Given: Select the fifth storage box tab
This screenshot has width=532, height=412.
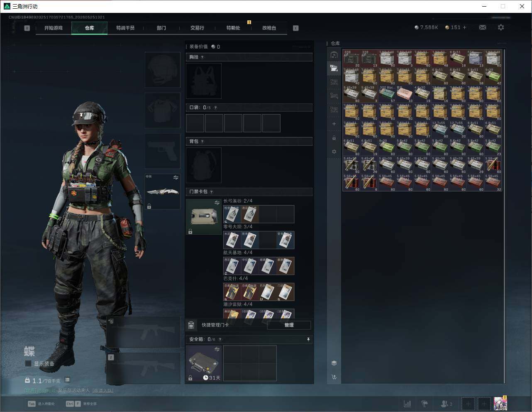Looking at the screenshot, I should pos(334,109).
